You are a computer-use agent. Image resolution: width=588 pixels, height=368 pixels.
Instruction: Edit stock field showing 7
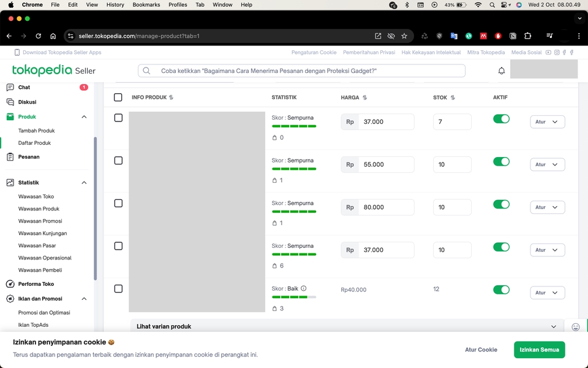[452, 121]
